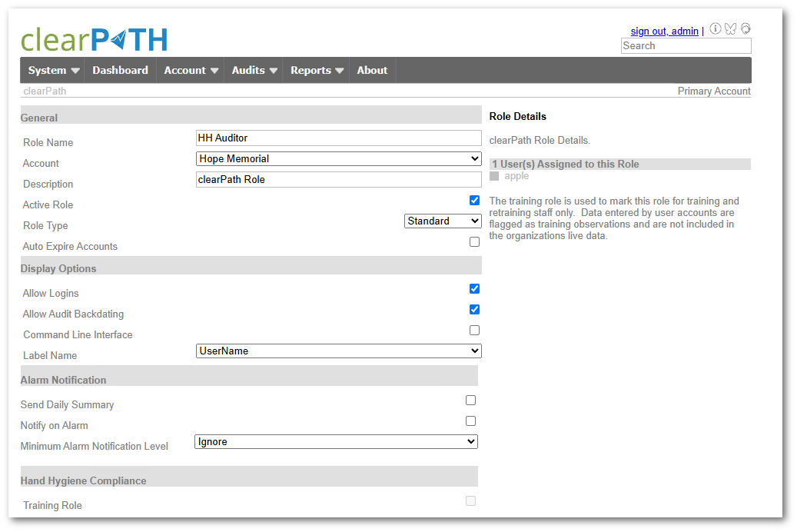Open the Role Type dropdown

[x=443, y=221]
